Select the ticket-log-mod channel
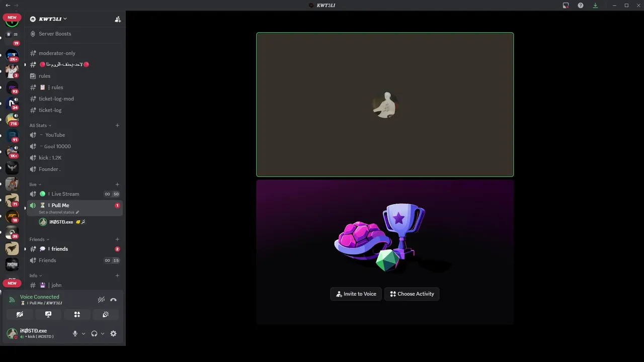This screenshot has height=362, width=644. click(x=74, y=99)
